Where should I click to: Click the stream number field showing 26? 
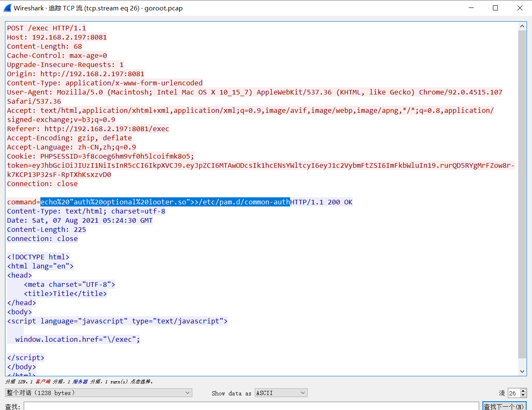pyautogui.click(x=514, y=393)
